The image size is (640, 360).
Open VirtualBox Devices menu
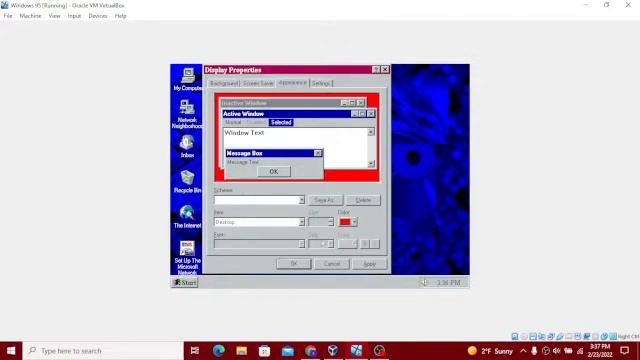(98, 16)
